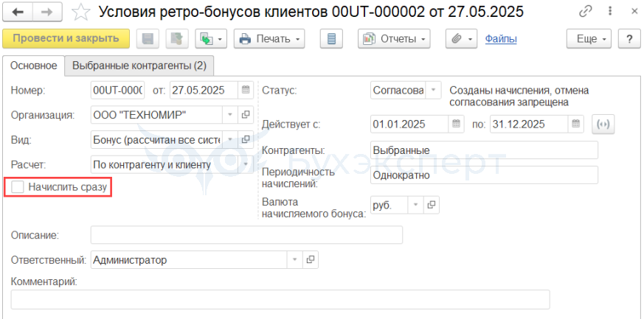Click the period selection button after end date

[604, 124]
